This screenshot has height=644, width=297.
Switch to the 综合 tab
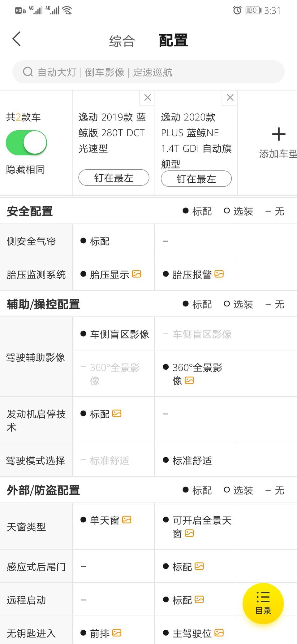tap(122, 41)
